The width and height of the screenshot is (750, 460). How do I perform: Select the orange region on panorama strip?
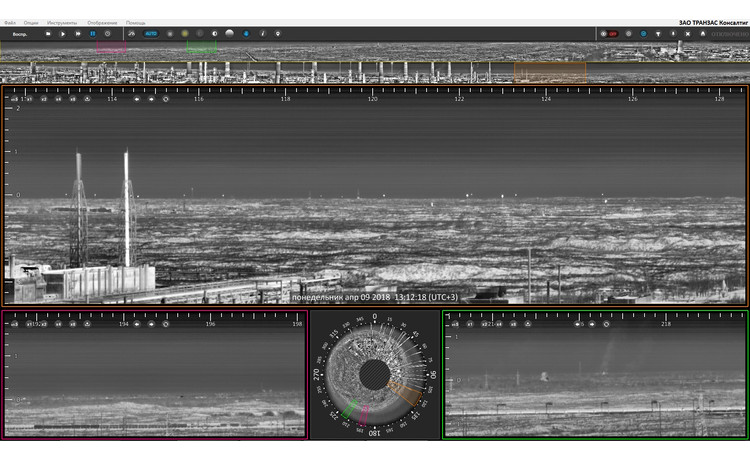point(550,72)
